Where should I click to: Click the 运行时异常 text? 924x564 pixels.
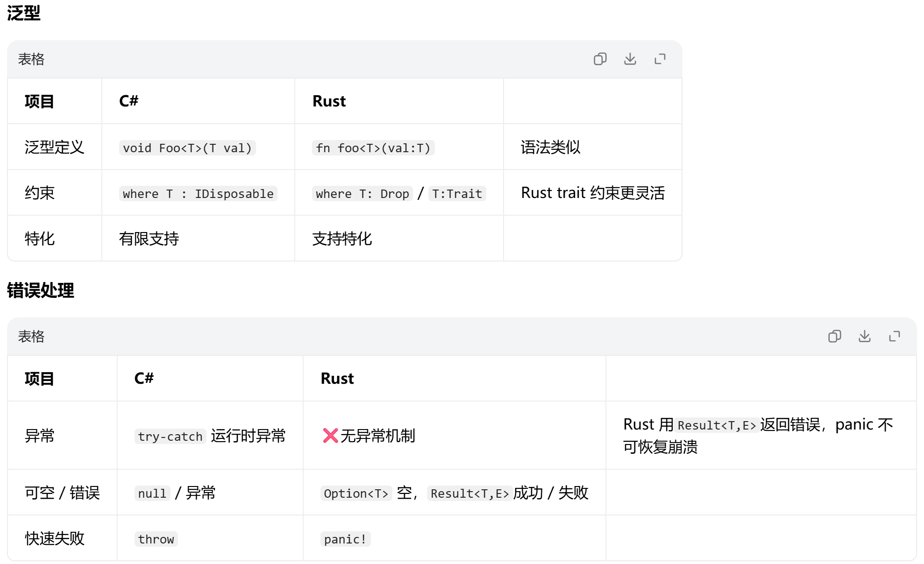(x=248, y=436)
